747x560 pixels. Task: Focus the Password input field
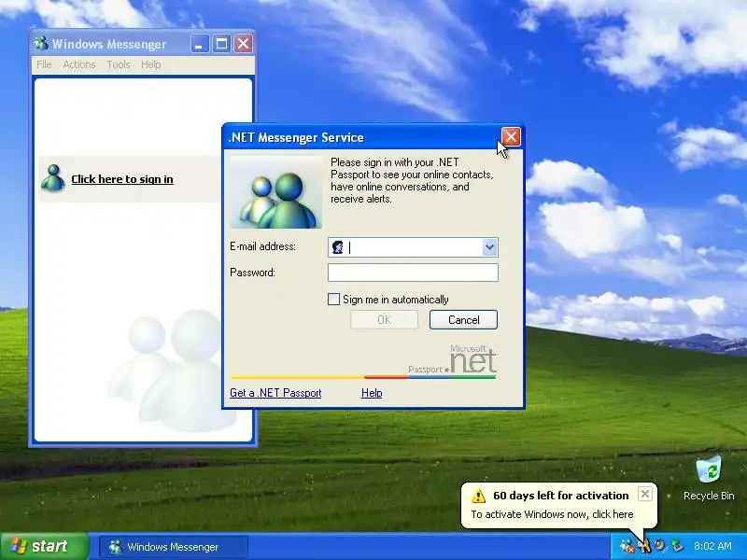[x=413, y=273]
